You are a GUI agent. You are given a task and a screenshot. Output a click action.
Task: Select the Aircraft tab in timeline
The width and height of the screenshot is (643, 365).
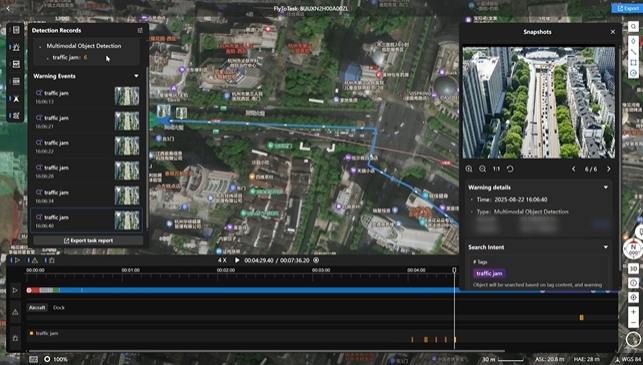[37, 307]
